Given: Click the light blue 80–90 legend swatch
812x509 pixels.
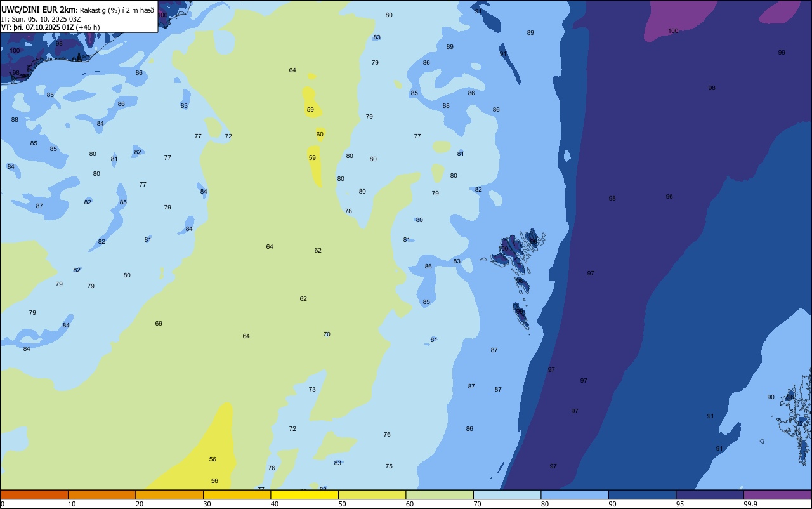Looking at the screenshot, I should [x=575, y=494].
